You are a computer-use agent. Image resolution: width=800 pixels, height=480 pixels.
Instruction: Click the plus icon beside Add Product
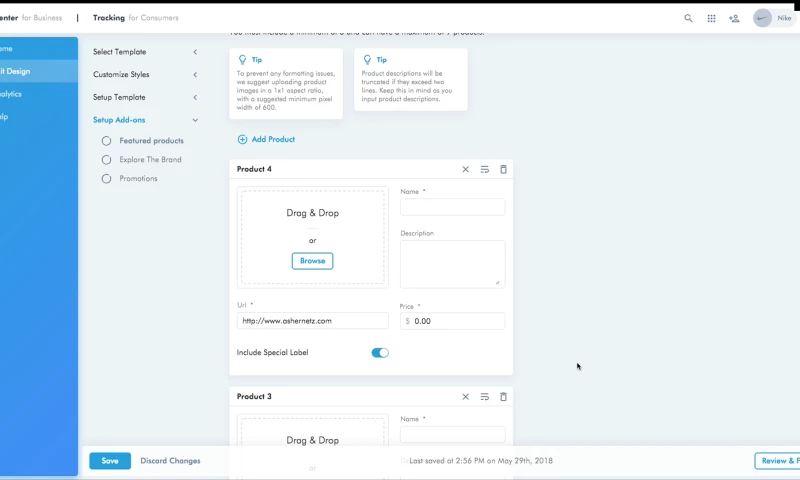coord(242,139)
